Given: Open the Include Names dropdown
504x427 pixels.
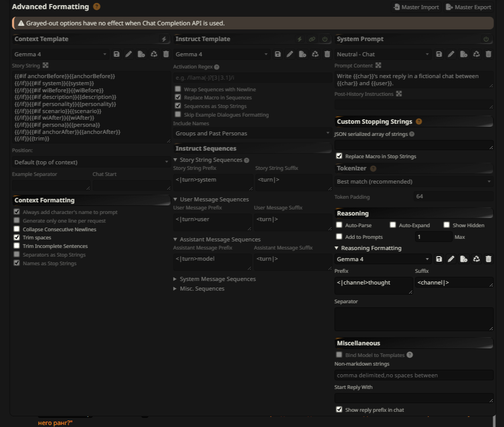Looking at the screenshot, I should 253,133.
